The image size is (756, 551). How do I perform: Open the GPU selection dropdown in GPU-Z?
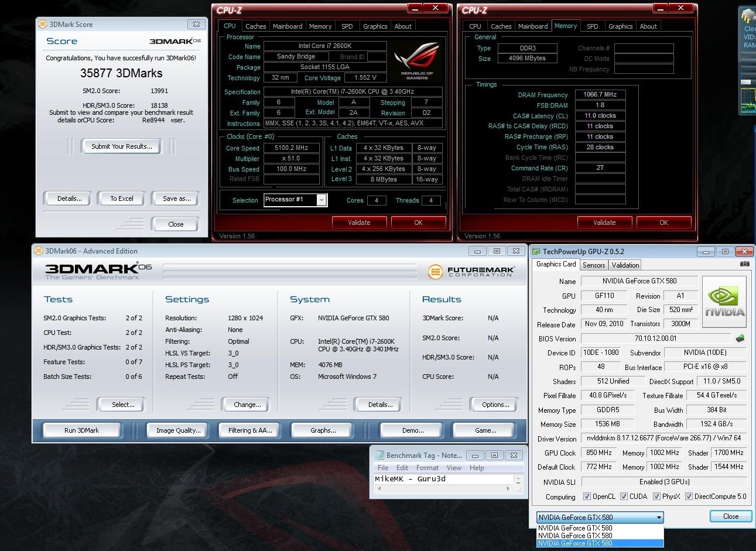(600, 517)
